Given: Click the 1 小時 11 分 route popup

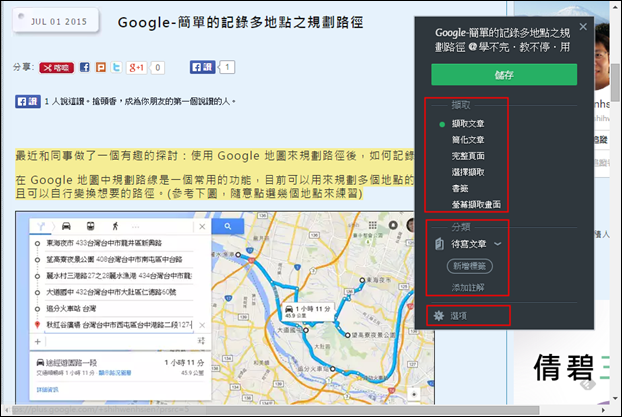Looking at the screenshot, I should click(x=308, y=311).
